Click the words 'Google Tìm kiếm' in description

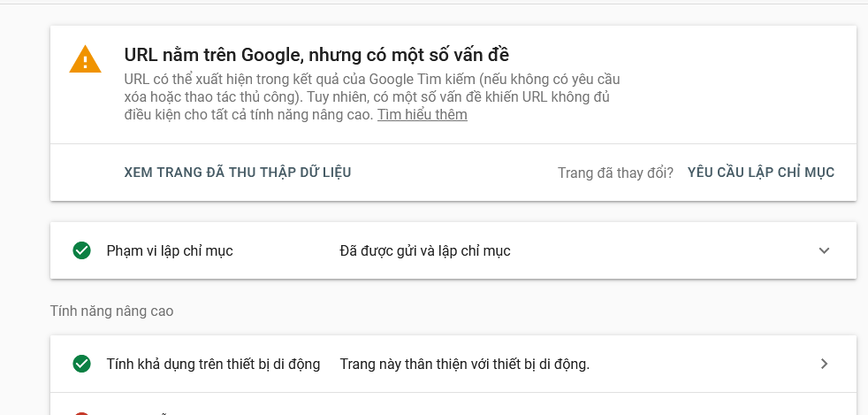418,79
